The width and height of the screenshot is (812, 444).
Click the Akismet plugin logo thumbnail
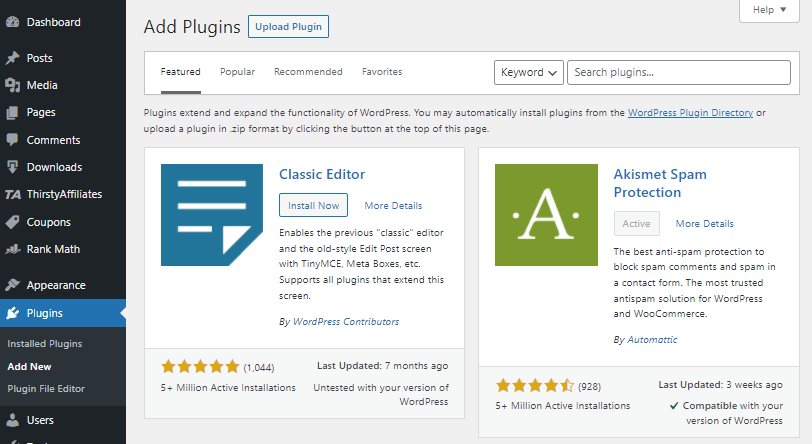(546, 215)
